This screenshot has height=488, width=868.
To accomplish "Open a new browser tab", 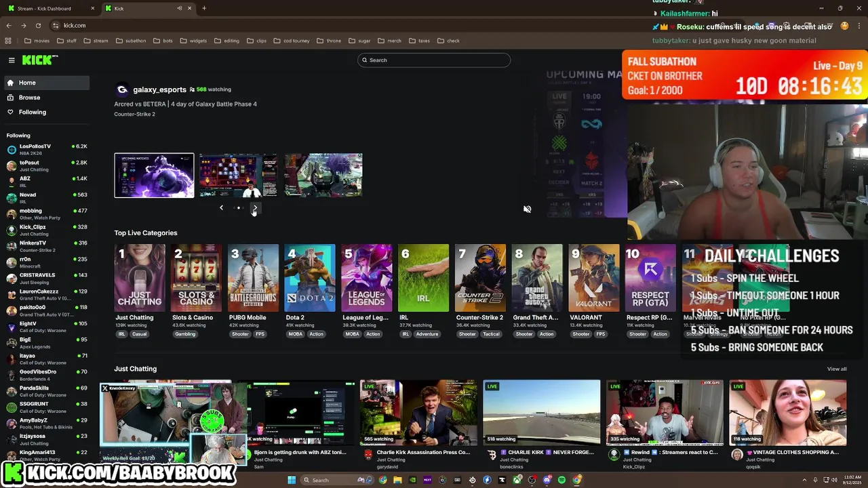I will [x=204, y=8].
